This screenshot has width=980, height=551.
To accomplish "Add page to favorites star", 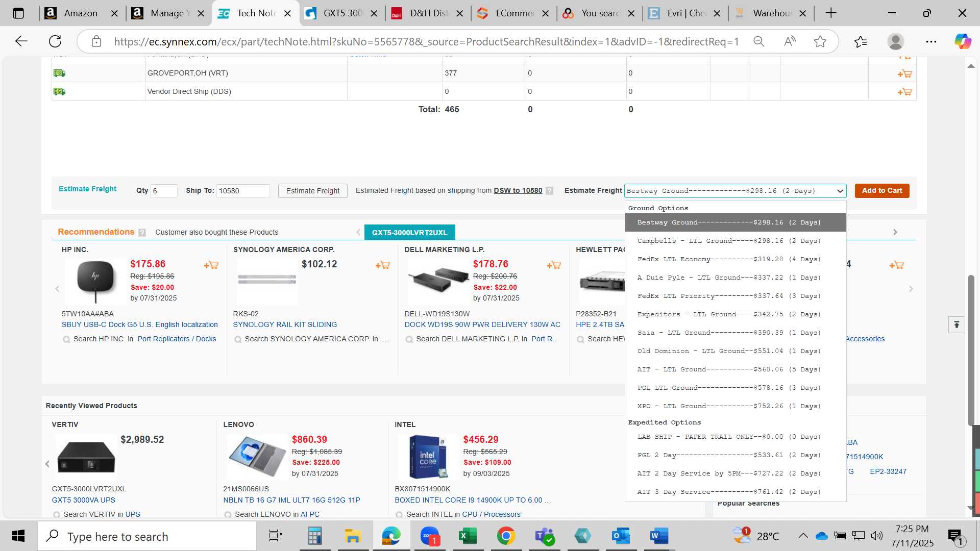I will 820,41.
